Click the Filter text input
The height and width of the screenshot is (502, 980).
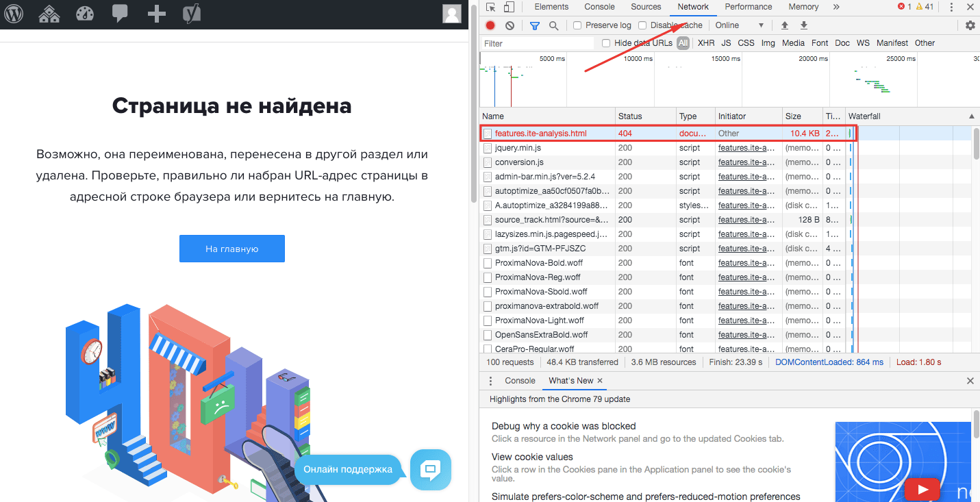pyautogui.click(x=538, y=43)
